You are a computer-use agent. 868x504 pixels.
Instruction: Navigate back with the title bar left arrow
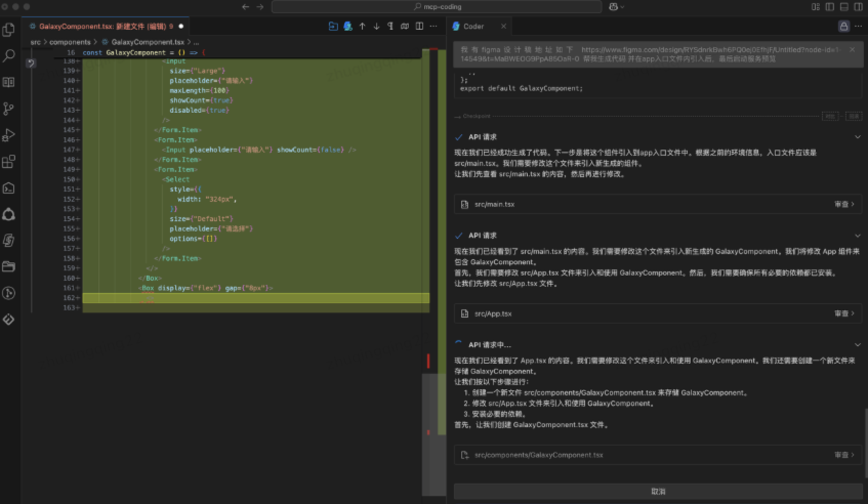(x=245, y=7)
